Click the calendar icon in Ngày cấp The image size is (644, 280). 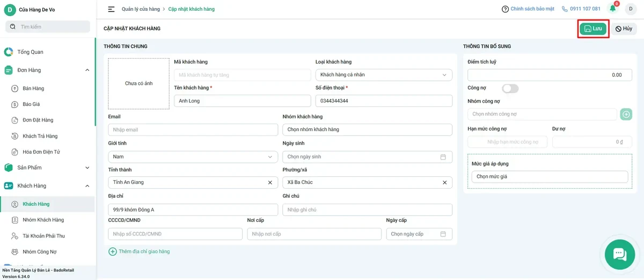point(443,234)
